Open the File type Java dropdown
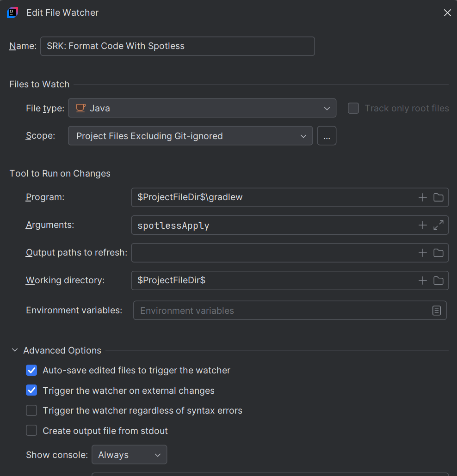Image resolution: width=457 pixels, height=476 pixels. pyautogui.click(x=202, y=108)
